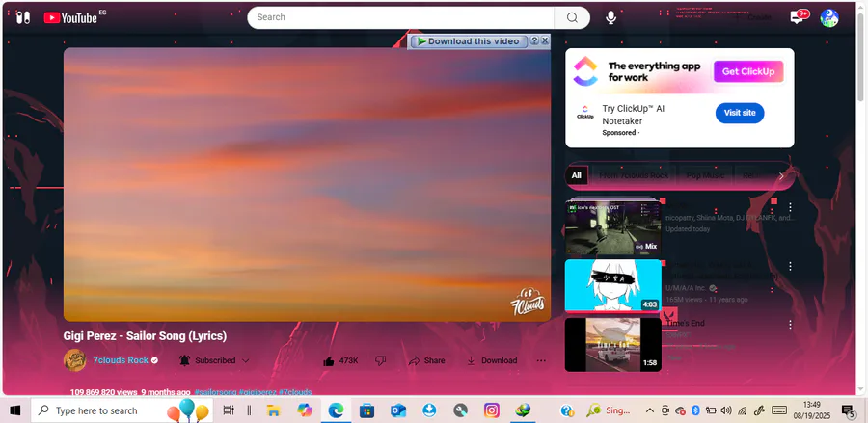
Task: Open the 7clouds Rock channel avatar
Action: [x=74, y=360]
